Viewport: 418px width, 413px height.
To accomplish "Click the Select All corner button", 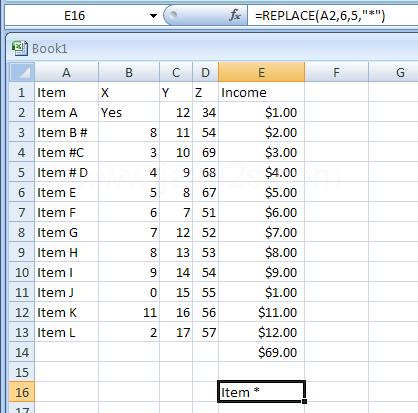I will coord(22,72).
